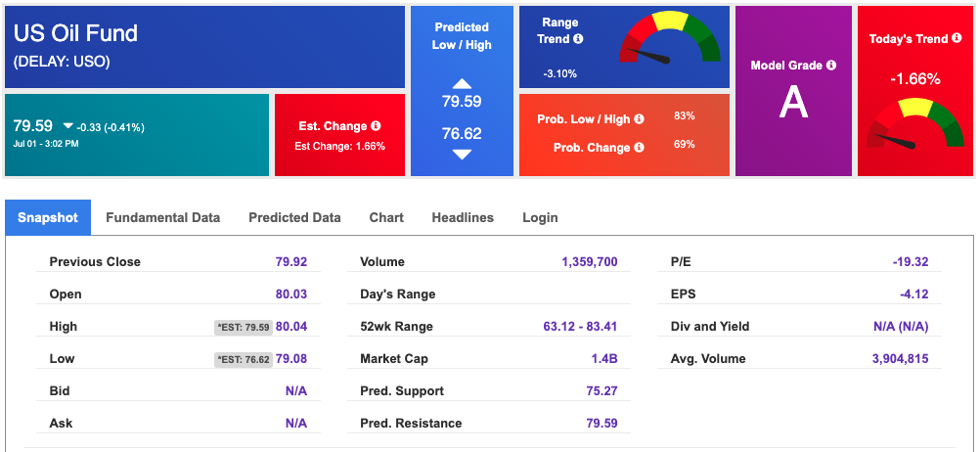Click the Pred. Support value 75.27

click(x=601, y=391)
